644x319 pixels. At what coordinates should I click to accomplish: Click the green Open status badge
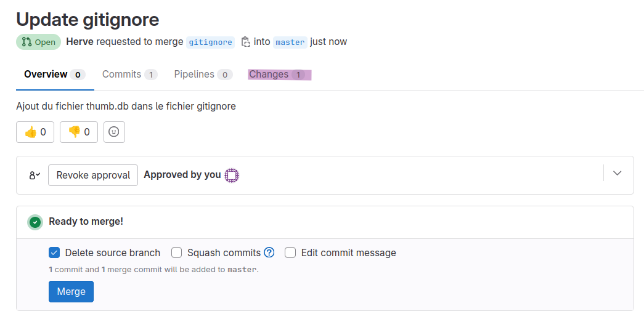click(39, 42)
